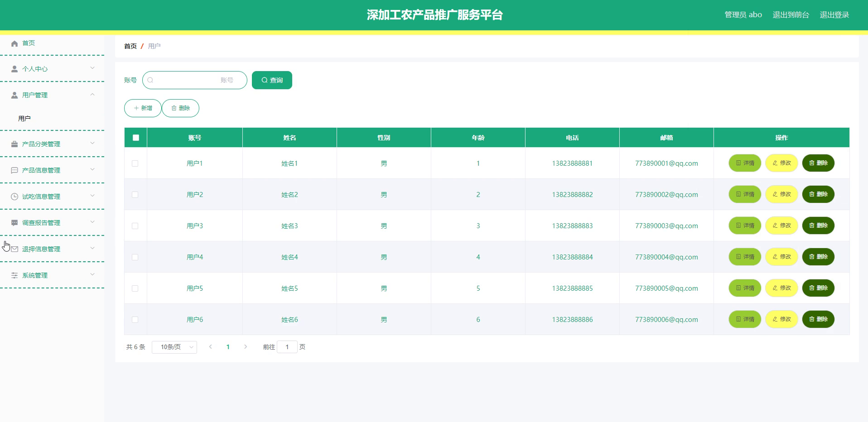Select the 用户4 row checkbox
The height and width of the screenshot is (422, 868).
point(135,257)
